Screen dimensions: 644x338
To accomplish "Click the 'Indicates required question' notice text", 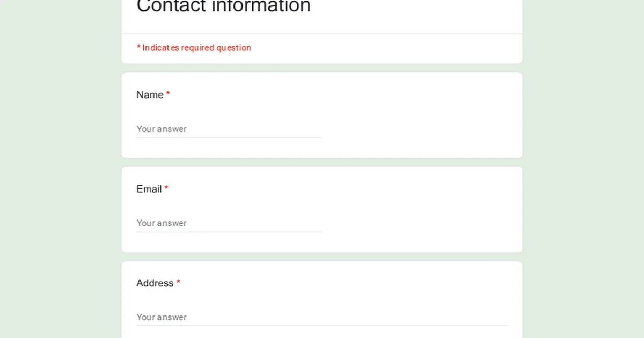I will pyautogui.click(x=196, y=48).
